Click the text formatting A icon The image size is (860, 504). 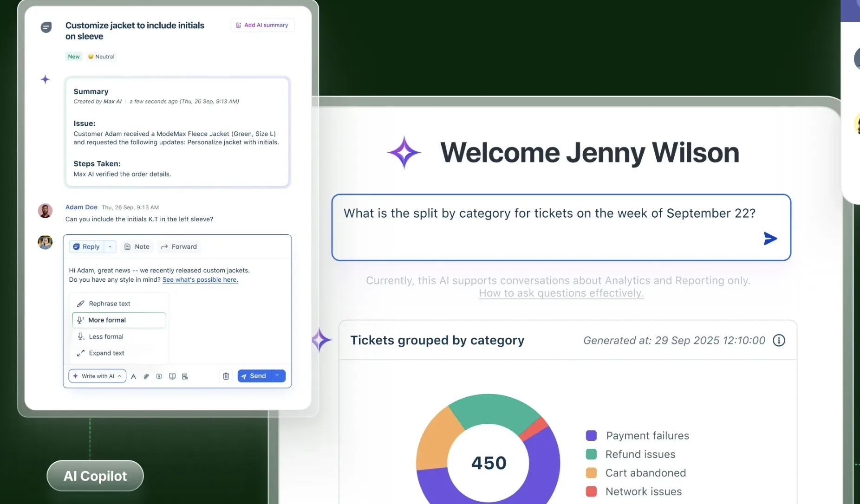click(133, 376)
